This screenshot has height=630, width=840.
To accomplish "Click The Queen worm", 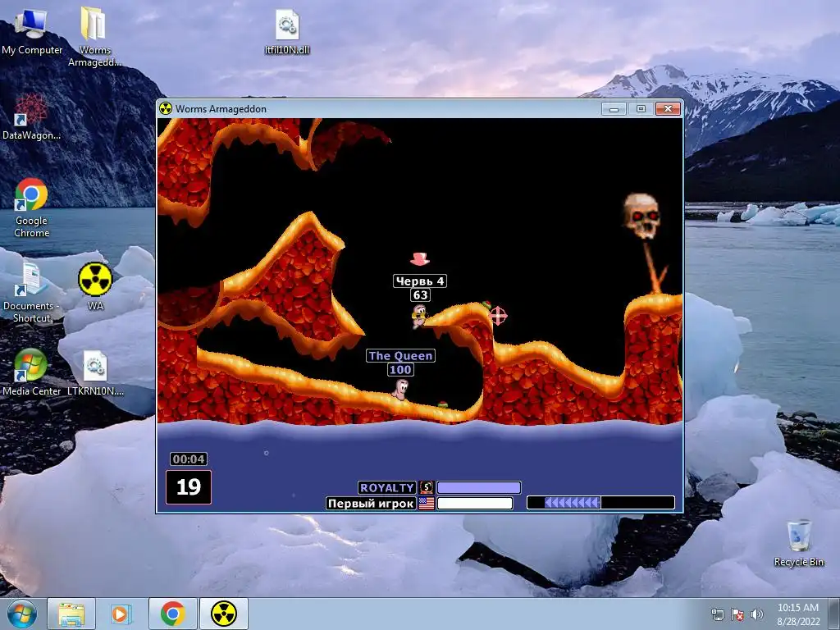I will click(x=400, y=388).
